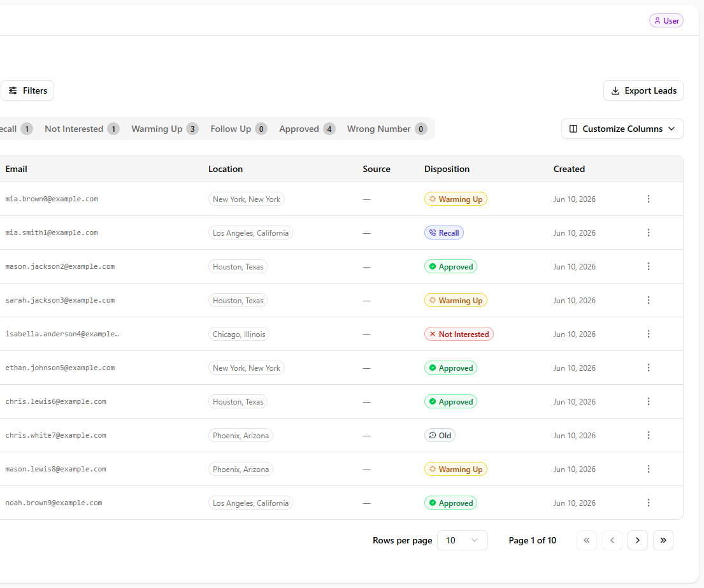The height and width of the screenshot is (588, 704).
Task: Open the Rows per page selector
Action: 462,540
